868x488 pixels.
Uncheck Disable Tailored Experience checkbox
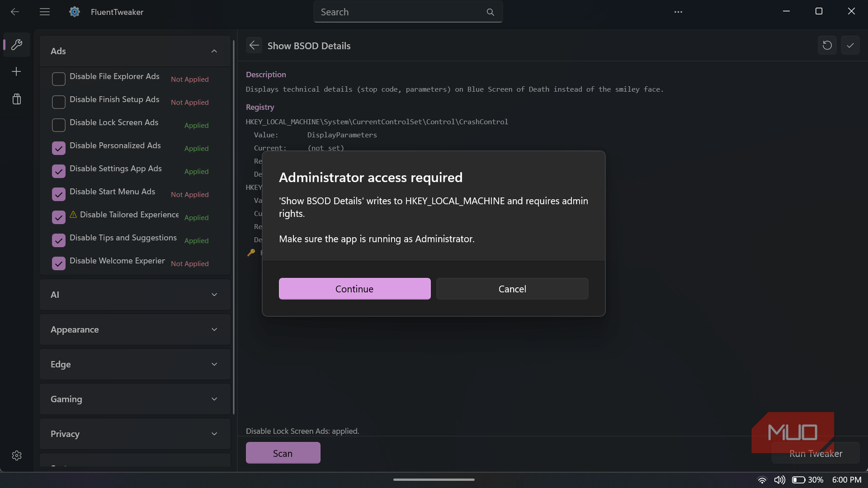coord(58,217)
